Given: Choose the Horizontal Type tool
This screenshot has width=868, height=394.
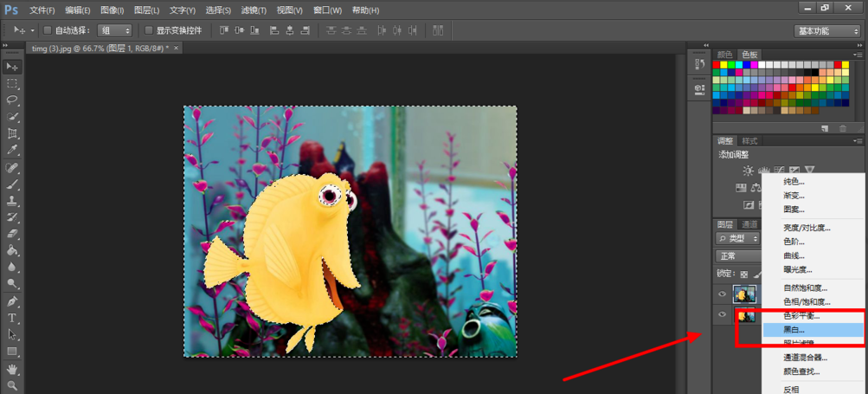Looking at the screenshot, I should tap(13, 318).
